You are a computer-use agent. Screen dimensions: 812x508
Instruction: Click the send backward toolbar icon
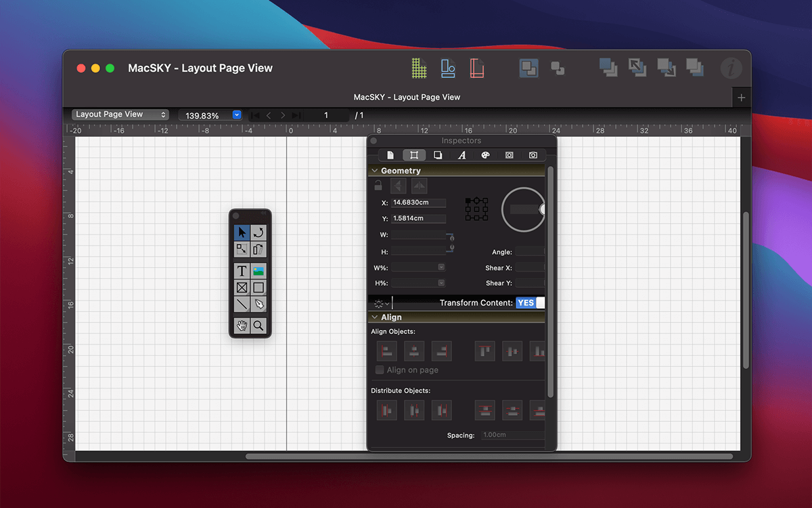[x=666, y=67]
